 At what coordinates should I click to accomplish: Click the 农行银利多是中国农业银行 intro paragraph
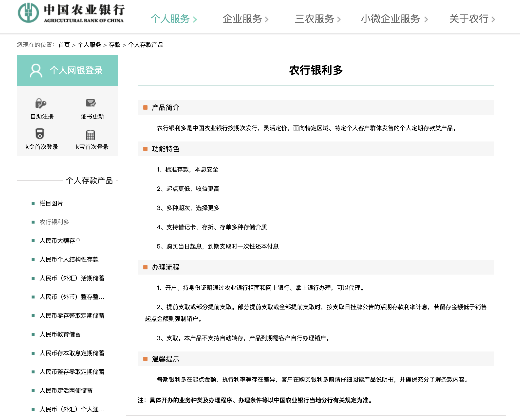(307, 128)
